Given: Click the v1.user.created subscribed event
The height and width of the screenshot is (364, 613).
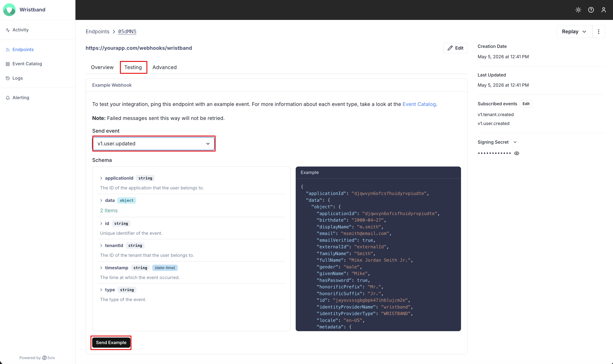Looking at the screenshot, I should (493, 124).
